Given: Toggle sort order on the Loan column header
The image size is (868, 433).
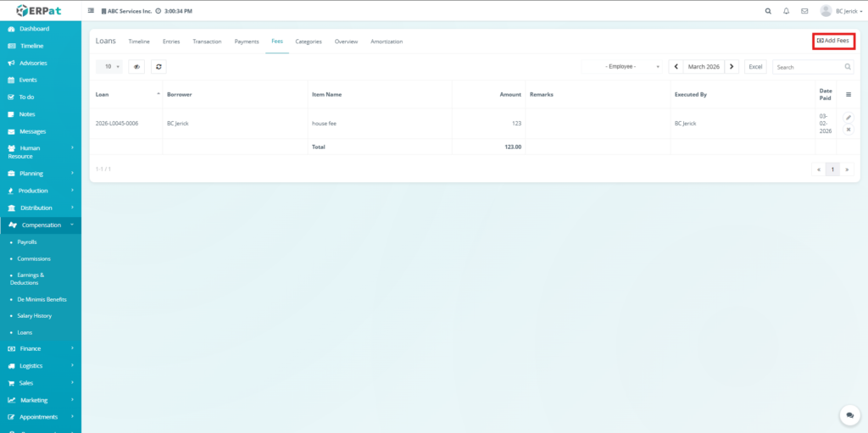Looking at the screenshot, I should coord(159,94).
